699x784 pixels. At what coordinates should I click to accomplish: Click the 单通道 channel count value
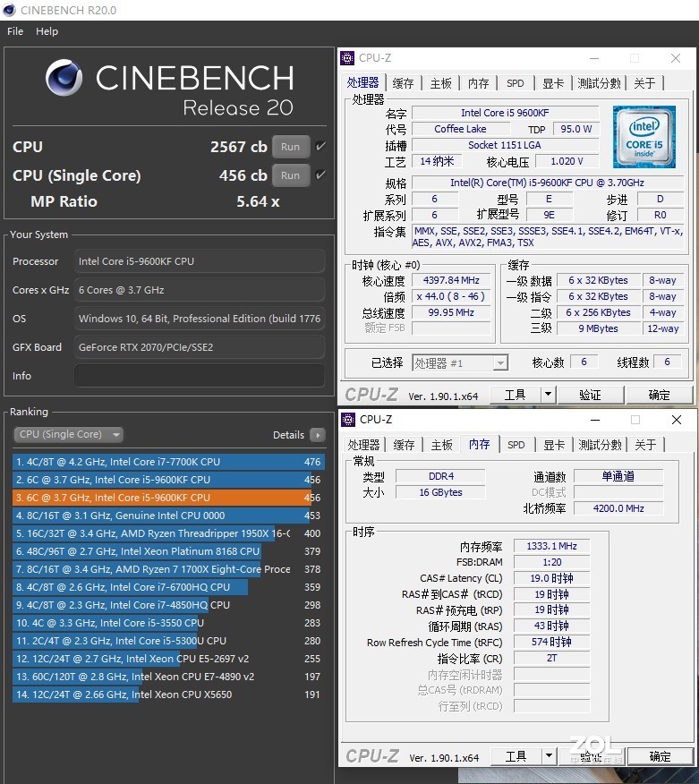pos(618,476)
